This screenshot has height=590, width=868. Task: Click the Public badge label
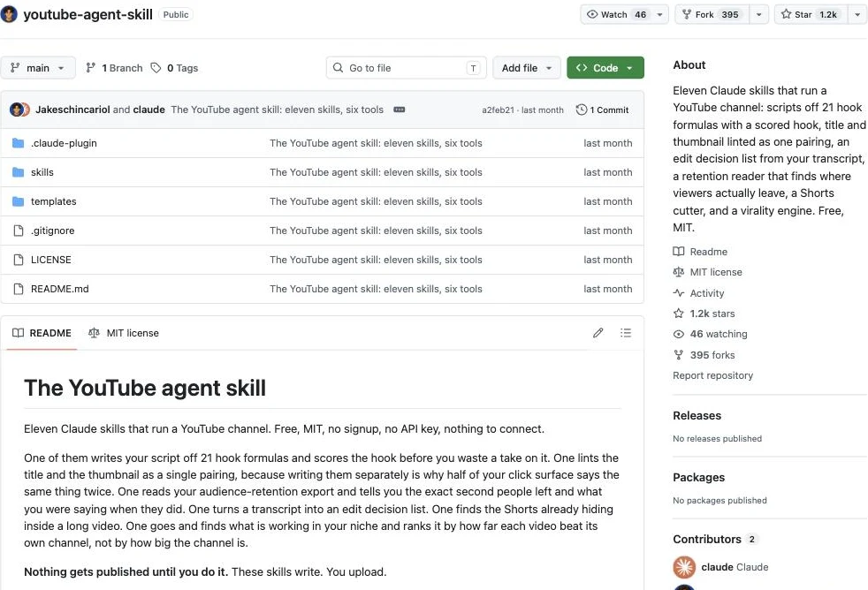(176, 14)
